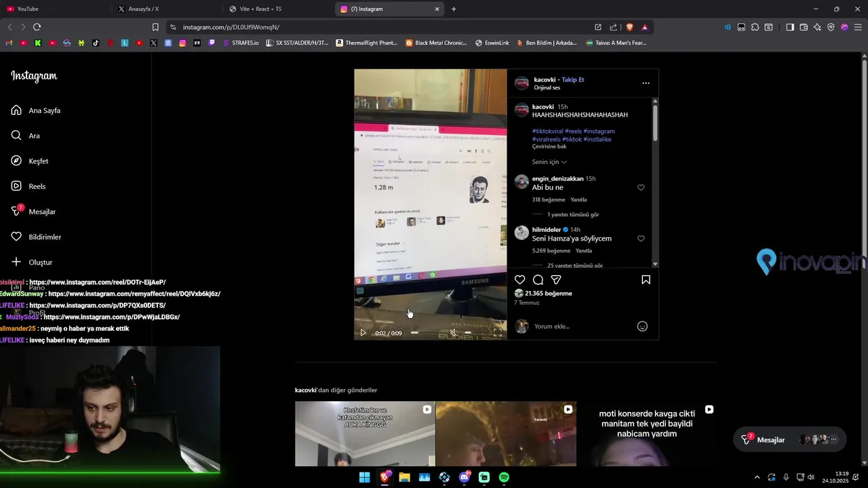Go back in browser history
Viewport: 868px width, 488px height.
point(9,27)
